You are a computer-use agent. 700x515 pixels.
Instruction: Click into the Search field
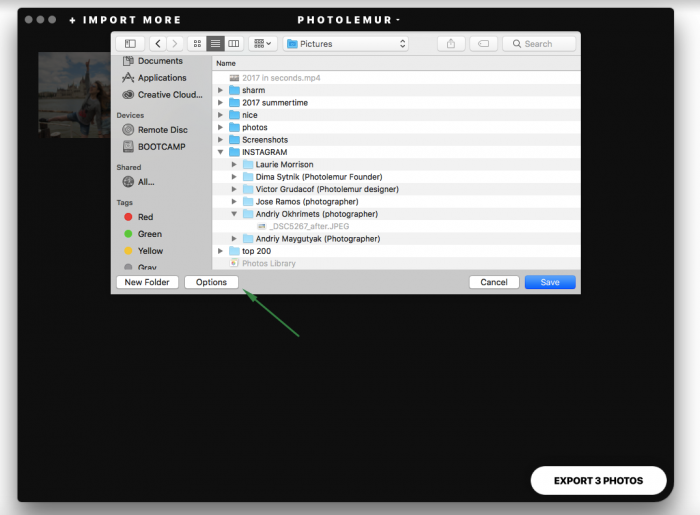[x=539, y=44]
